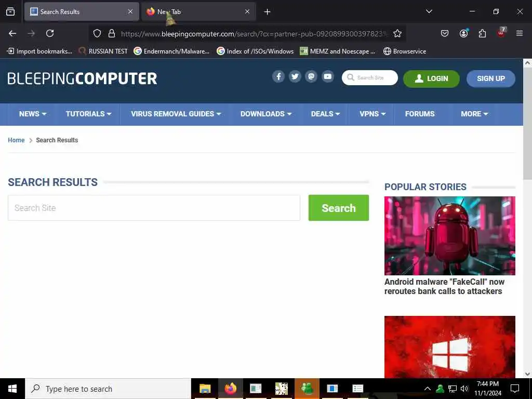Follow the Home breadcrumb link
532x399 pixels.
(16, 140)
